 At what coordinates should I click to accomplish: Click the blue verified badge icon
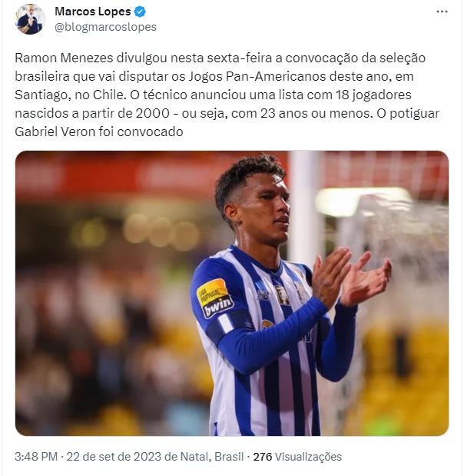140,12
